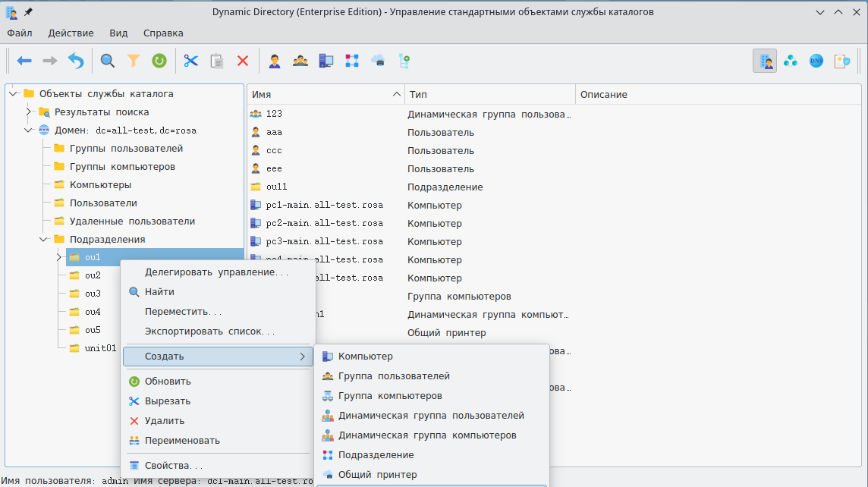Click the red X delete toolbar icon
The width and height of the screenshot is (868, 487).
point(243,61)
